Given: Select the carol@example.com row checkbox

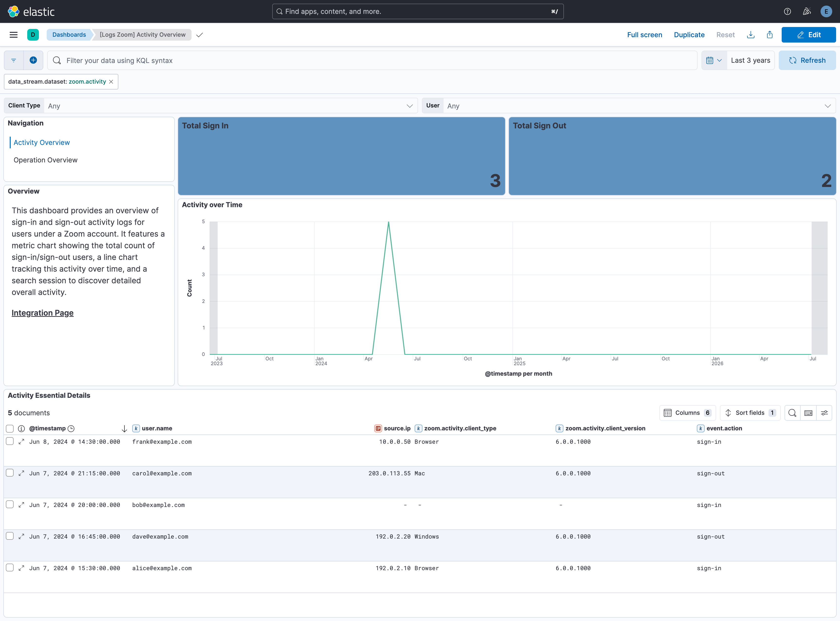Looking at the screenshot, I should 10,473.
